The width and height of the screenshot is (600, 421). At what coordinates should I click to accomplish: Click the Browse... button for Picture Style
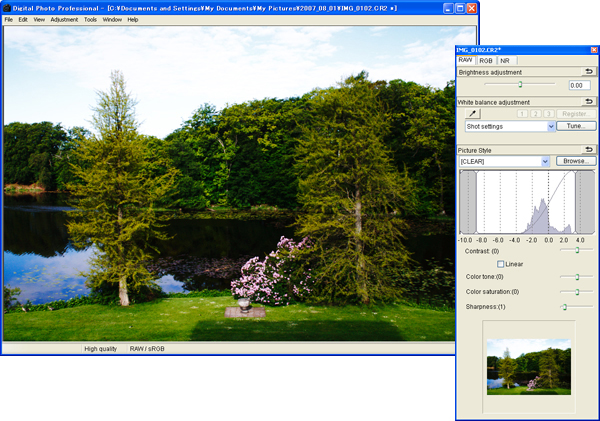(576, 161)
